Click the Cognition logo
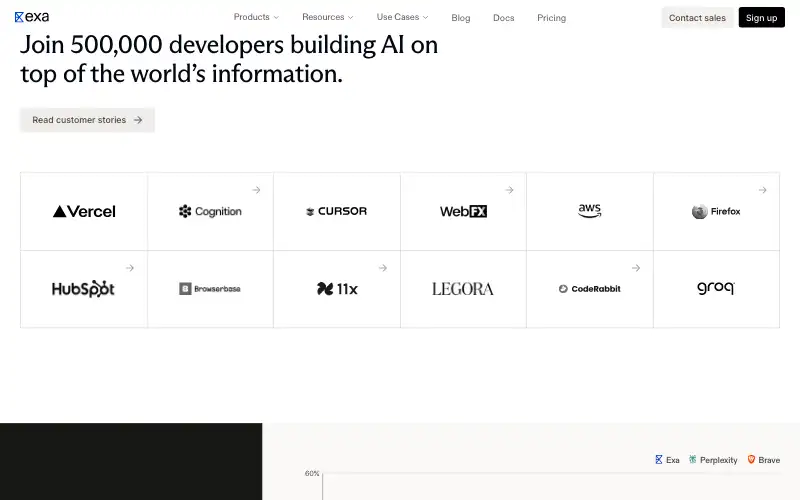Viewport: 800px width, 500px height. click(210, 211)
